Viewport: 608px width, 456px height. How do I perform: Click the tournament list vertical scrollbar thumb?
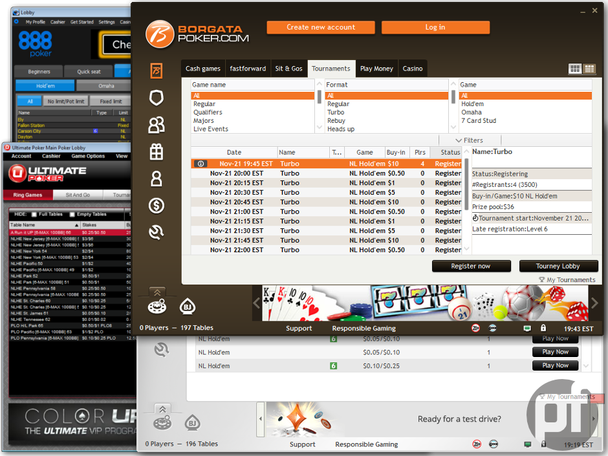467,183
